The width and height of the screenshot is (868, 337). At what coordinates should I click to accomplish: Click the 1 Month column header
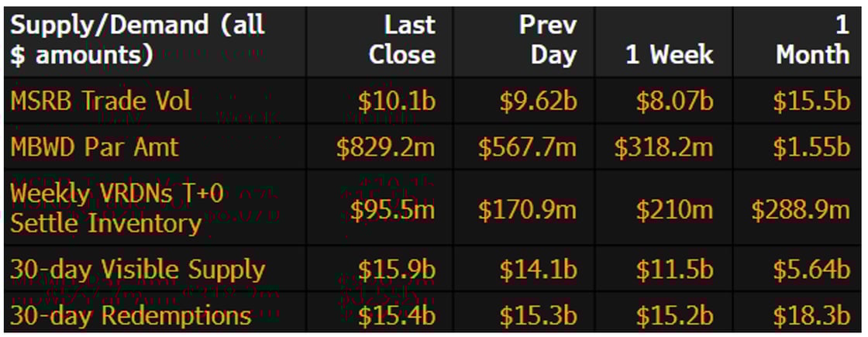(813, 40)
